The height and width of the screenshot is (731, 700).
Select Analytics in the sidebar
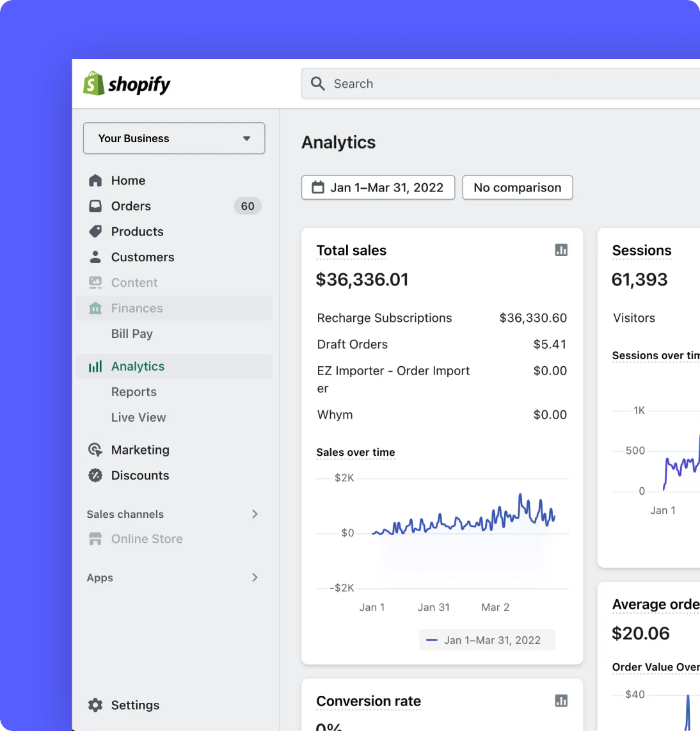click(x=174, y=366)
